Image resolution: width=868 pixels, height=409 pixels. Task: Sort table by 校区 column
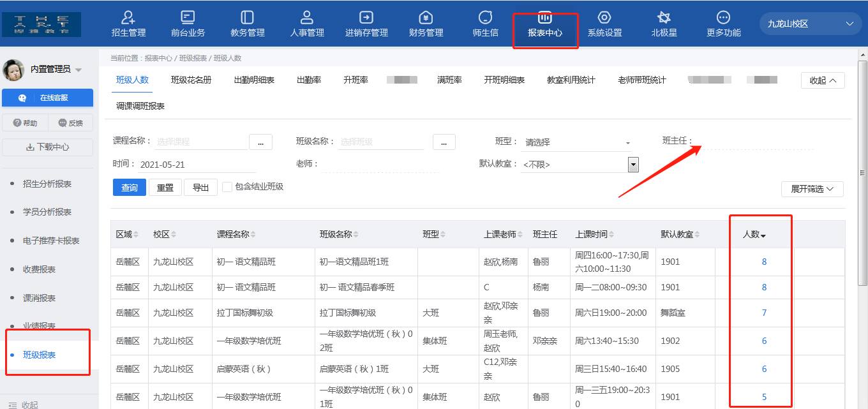coord(165,234)
